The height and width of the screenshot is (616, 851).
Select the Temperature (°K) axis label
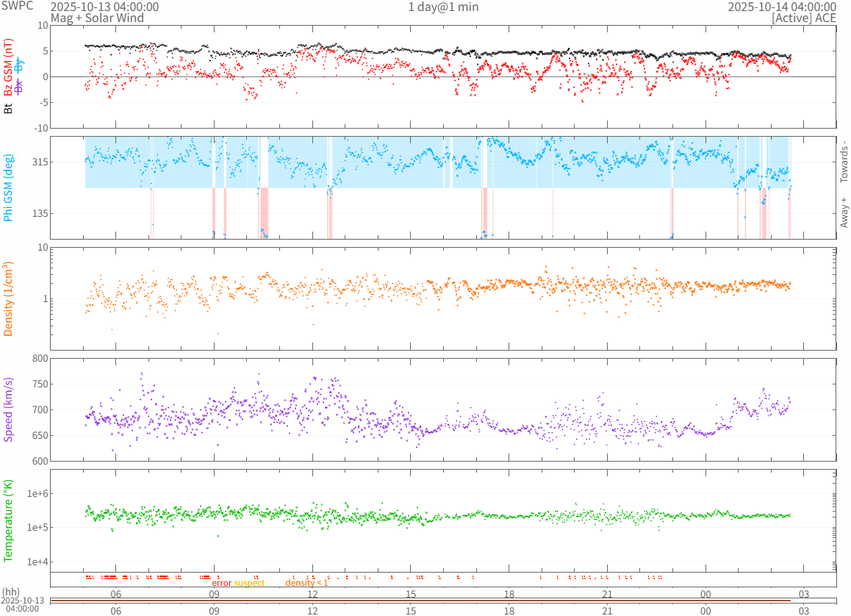[x=8, y=520]
